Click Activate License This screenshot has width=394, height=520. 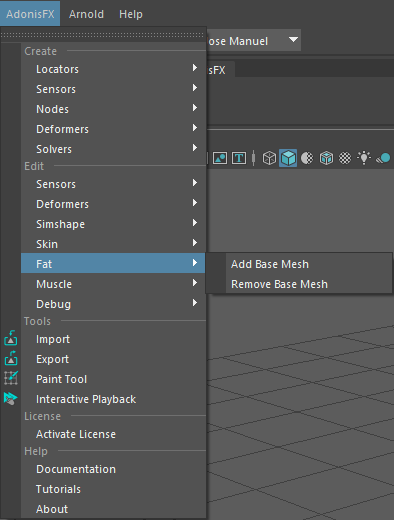(113, 434)
